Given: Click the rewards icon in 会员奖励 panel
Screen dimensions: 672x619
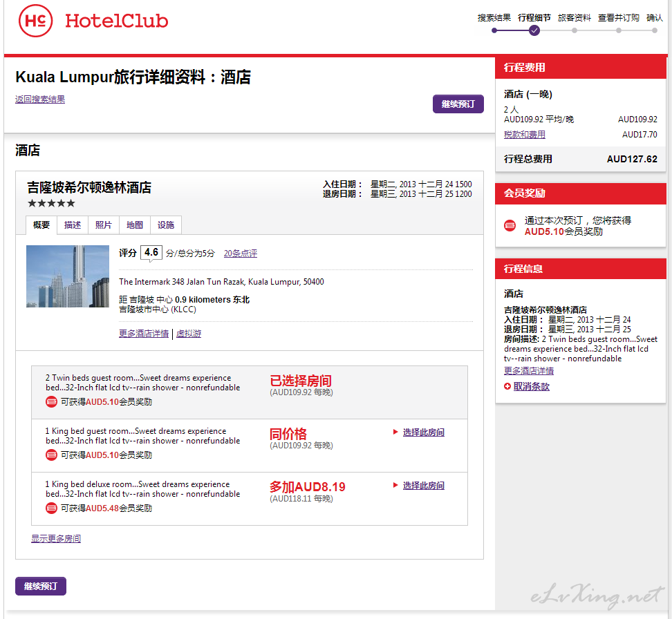Looking at the screenshot, I should (510, 225).
